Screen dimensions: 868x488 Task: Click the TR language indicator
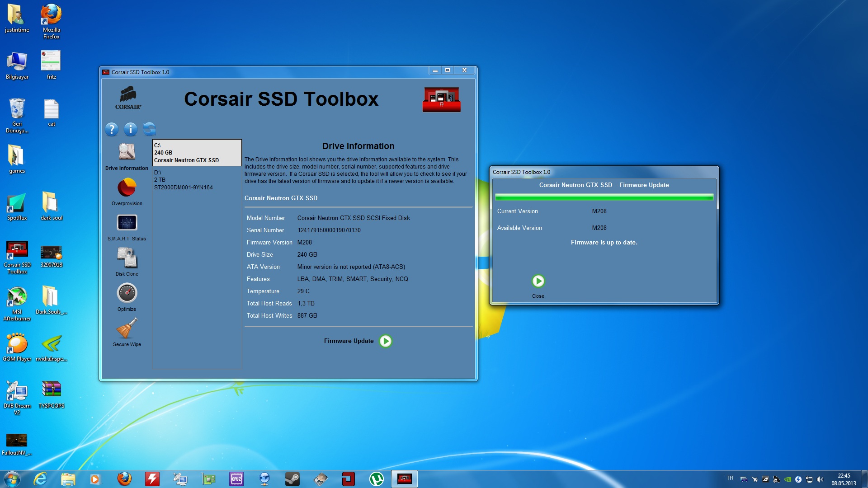pyautogui.click(x=730, y=478)
